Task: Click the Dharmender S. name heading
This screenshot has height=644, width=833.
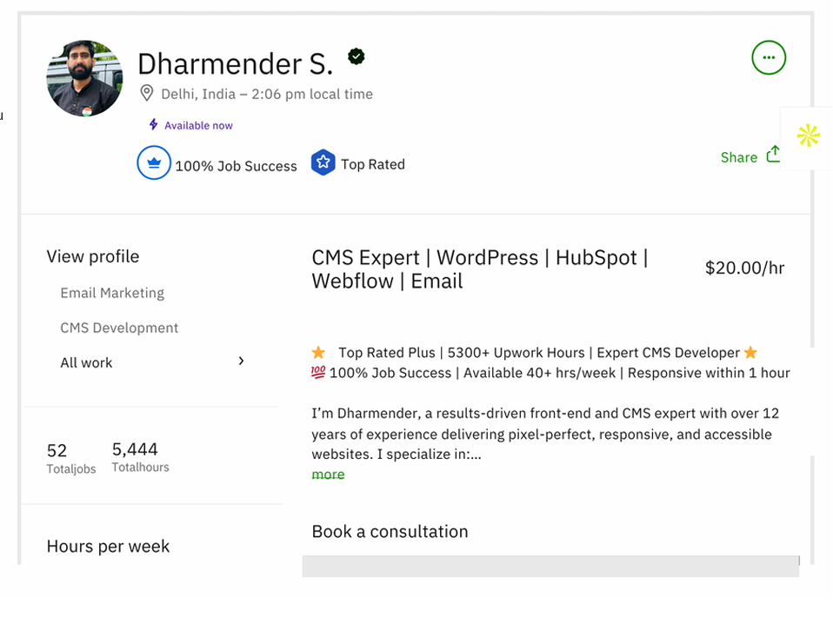Action: [235, 63]
